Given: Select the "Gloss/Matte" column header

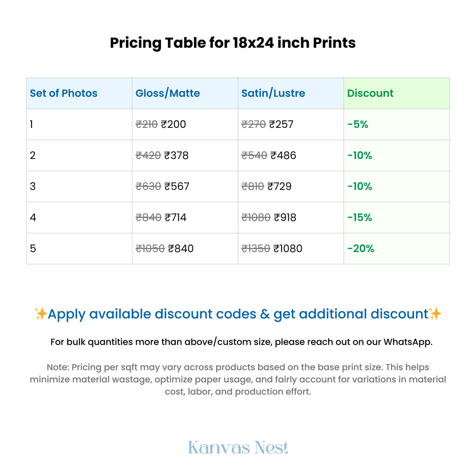Looking at the screenshot, I should tap(168, 93).
